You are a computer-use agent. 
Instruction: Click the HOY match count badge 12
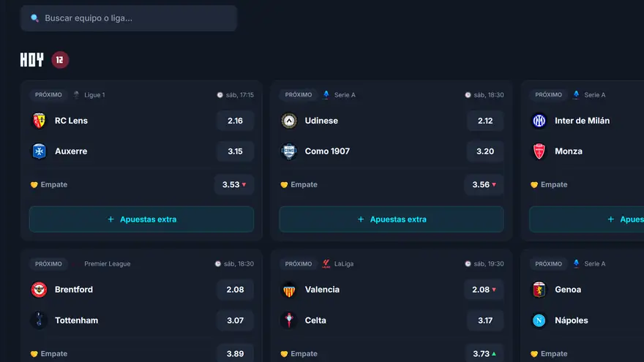(60, 60)
